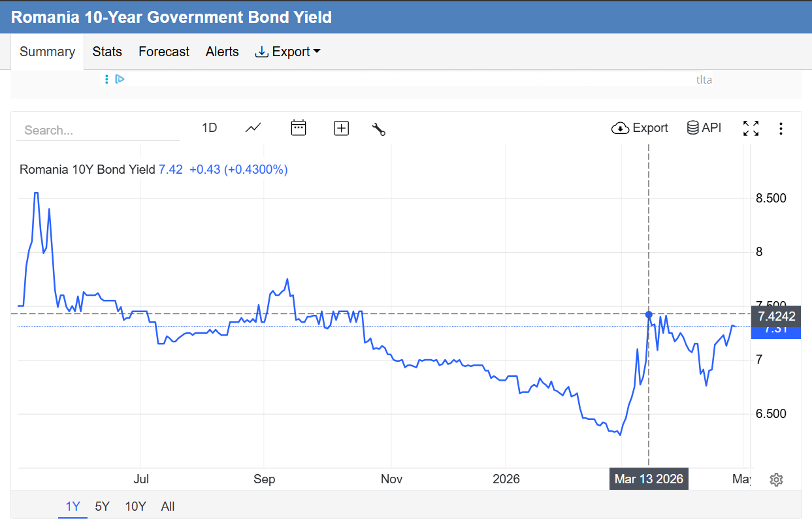Click the ad choices play icon
This screenshot has width=812, height=529.
click(120, 79)
